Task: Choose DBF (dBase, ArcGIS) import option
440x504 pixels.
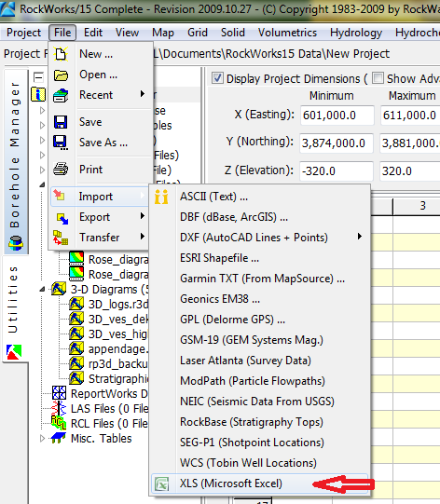Action: pyautogui.click(x=260, y=217)
